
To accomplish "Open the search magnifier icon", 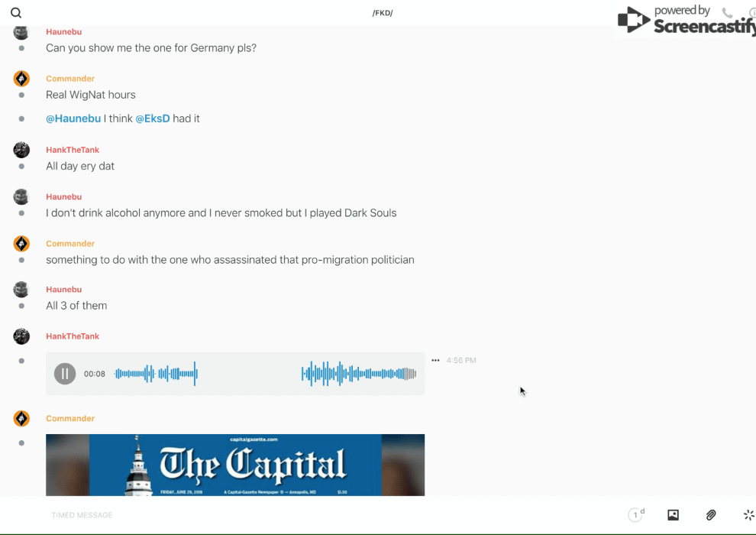I will coord(16,13).
